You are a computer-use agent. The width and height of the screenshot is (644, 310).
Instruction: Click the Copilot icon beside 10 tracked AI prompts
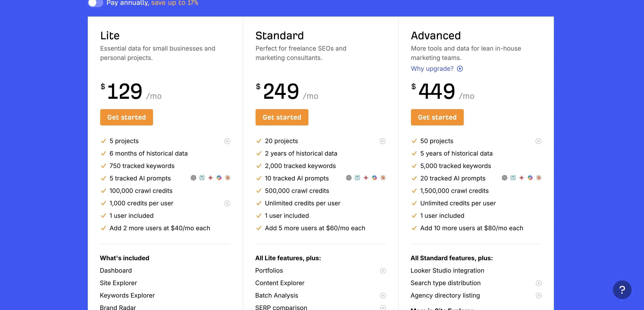coord(374,178)
